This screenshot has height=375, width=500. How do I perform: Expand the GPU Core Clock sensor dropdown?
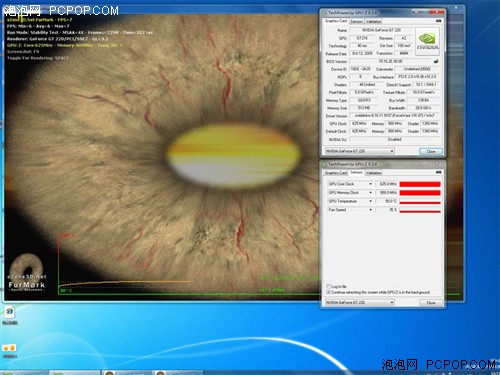tap(370, 184)
